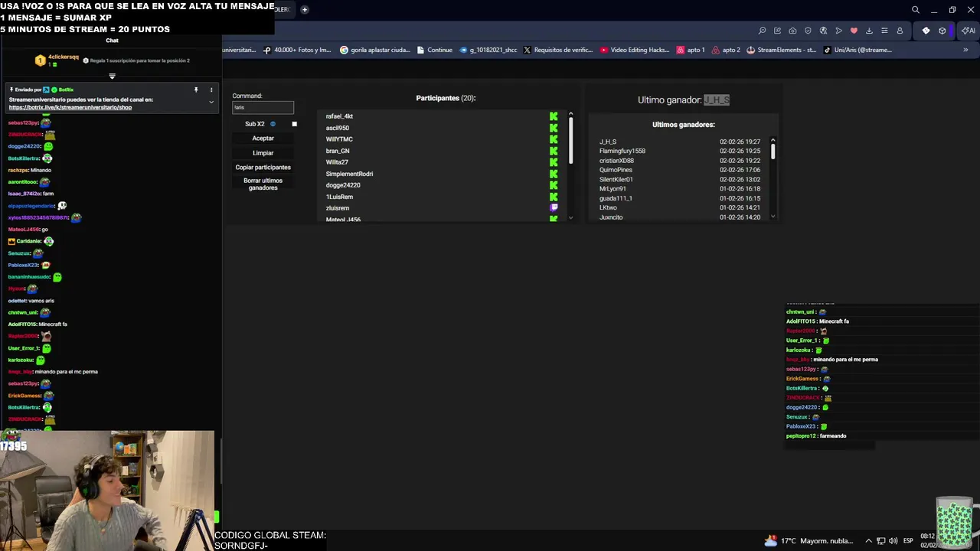Open the 'Uni/Aris (@streame...' bookmark
980x551 pixels.
[x=857, y=50]
